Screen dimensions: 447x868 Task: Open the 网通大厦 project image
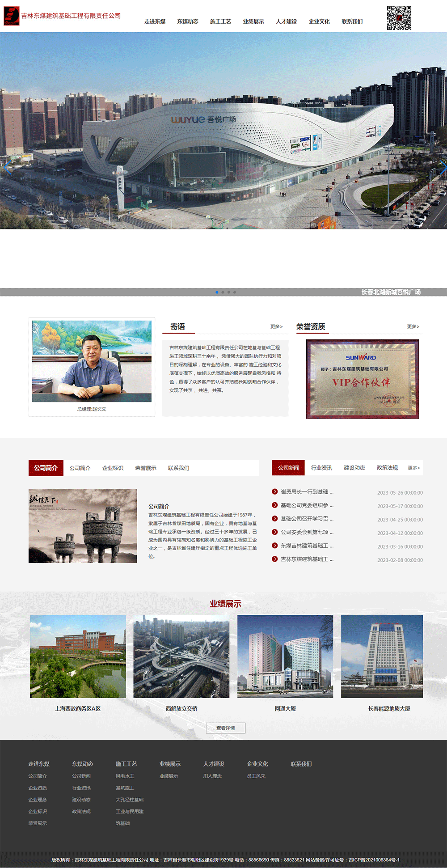[x=285, y=656]
